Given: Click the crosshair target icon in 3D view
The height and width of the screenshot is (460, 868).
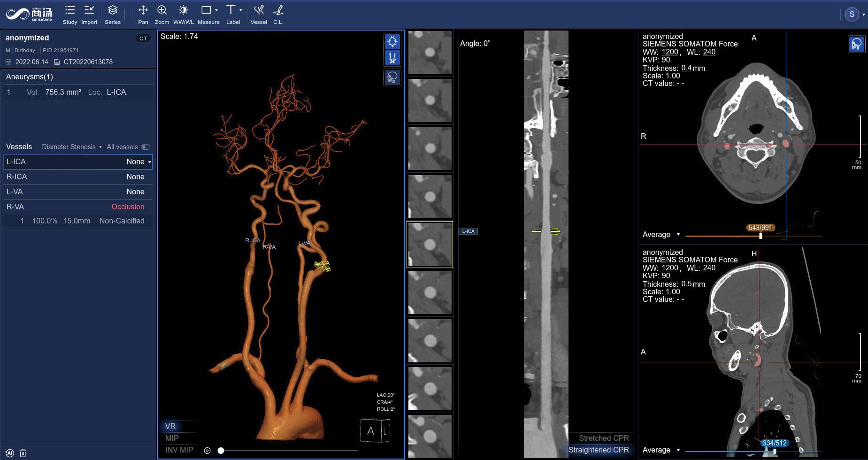Looking at the screenshot, I should point(392,42).
